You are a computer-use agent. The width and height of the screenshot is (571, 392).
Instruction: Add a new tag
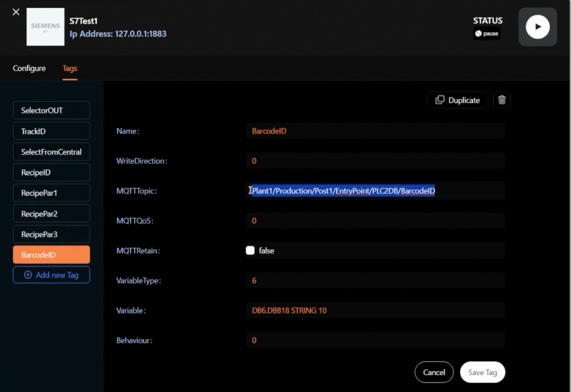[51, 275]
